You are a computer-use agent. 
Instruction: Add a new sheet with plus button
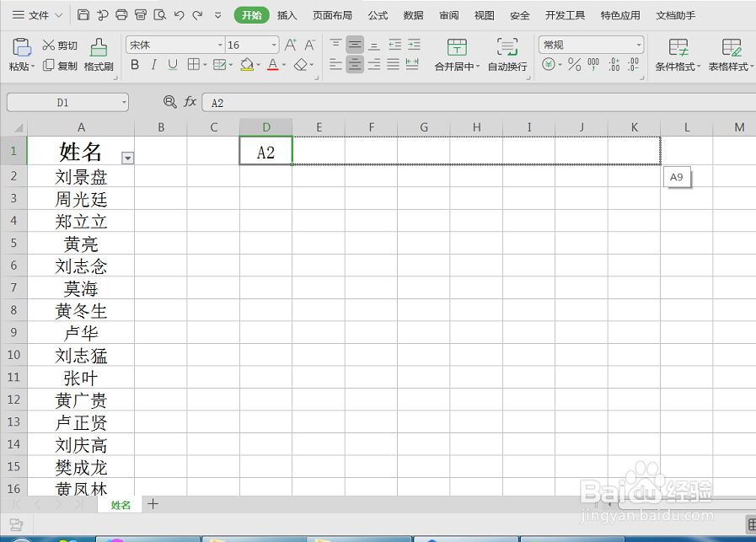point(153,504)
